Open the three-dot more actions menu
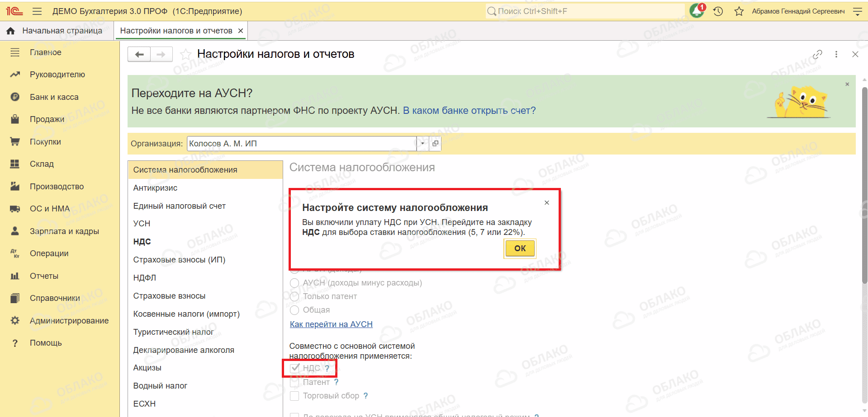Viewport: 868px width, 417px height. (836, 54)
